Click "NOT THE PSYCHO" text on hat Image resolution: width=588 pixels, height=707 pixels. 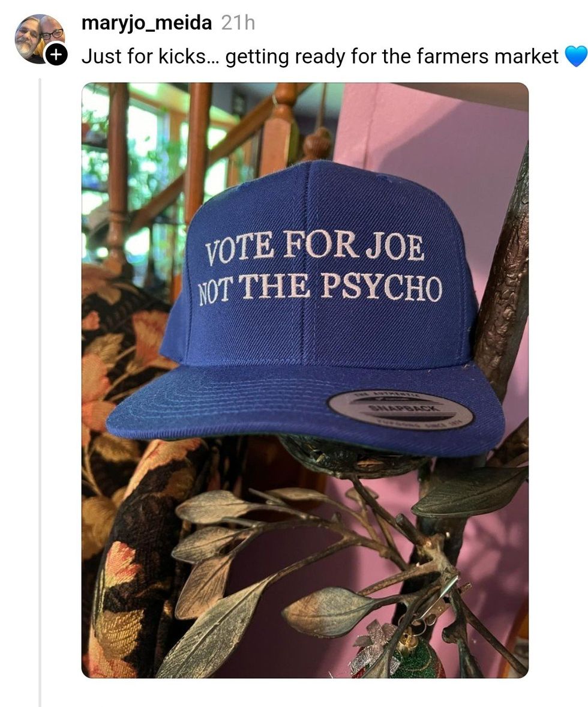tap(320, 287)
